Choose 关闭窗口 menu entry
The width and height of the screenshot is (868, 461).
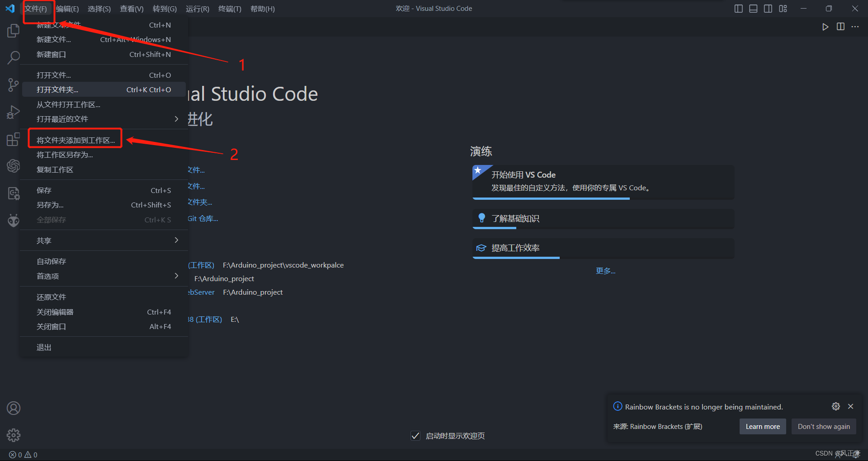click(x=104, y=326)
